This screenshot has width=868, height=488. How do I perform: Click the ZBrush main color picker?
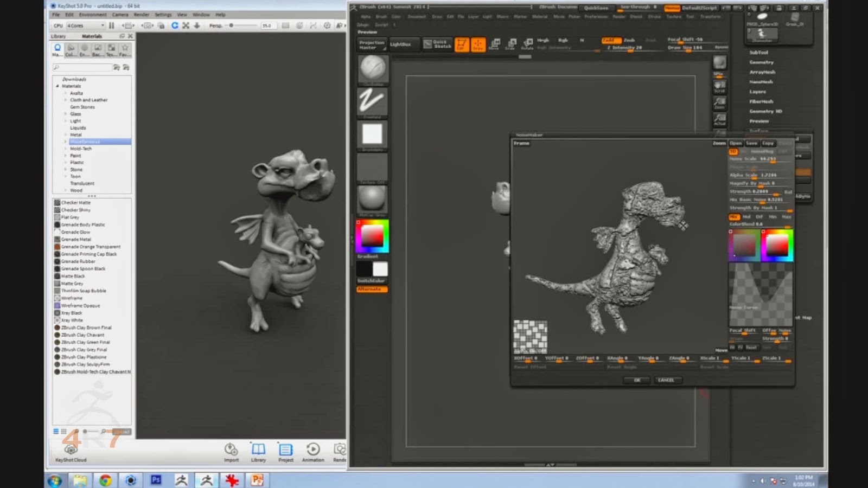tap(373, 236)
